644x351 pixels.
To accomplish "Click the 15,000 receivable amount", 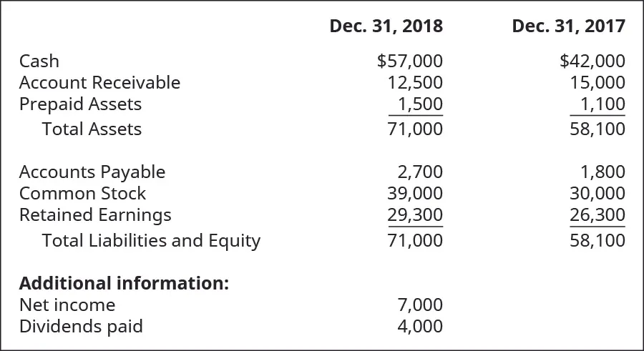I will pos(597,83).
